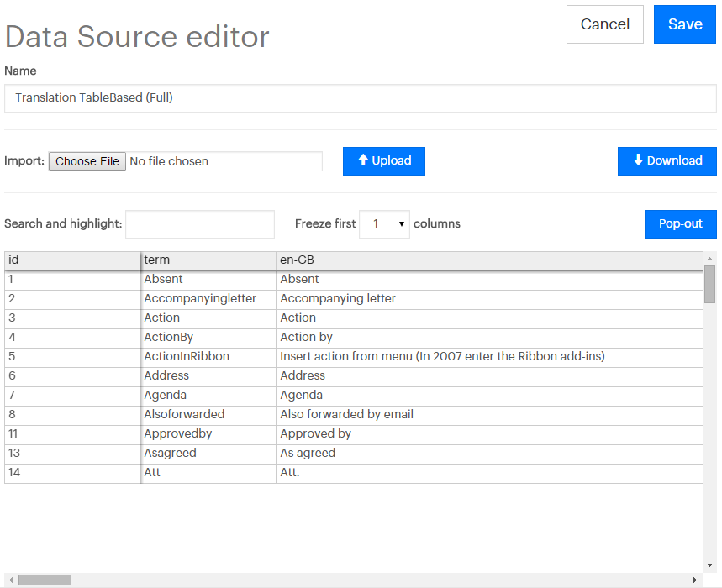Click the 'No file chosen' label
The width and height of the screenshot is (722, 588).
169,161
